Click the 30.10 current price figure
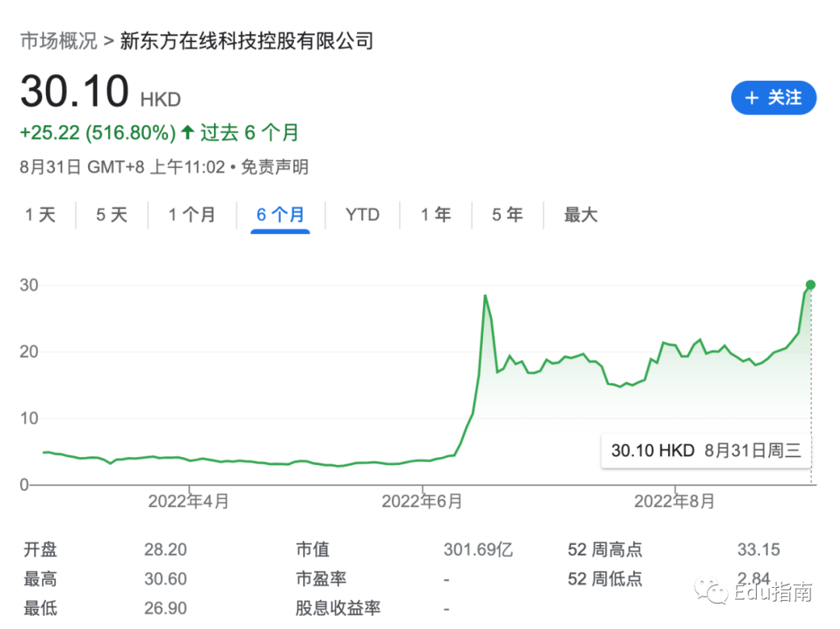The height and width of the screenshot is (629, 840). pyautogui.click(x=75, y=91)
